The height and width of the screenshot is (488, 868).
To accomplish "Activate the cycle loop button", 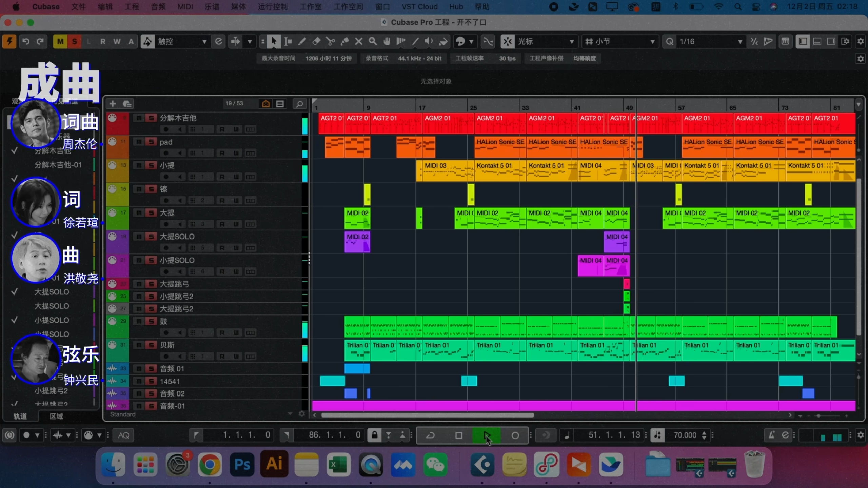I will tap(430, 435).
